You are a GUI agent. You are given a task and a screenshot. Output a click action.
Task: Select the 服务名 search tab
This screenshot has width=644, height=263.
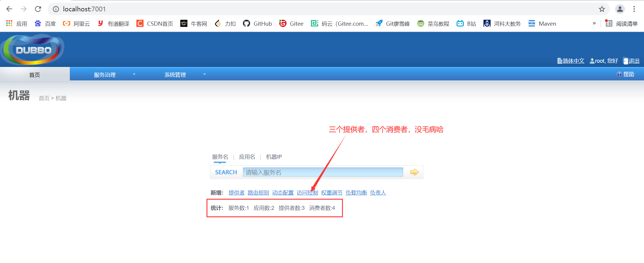(220, 157)
